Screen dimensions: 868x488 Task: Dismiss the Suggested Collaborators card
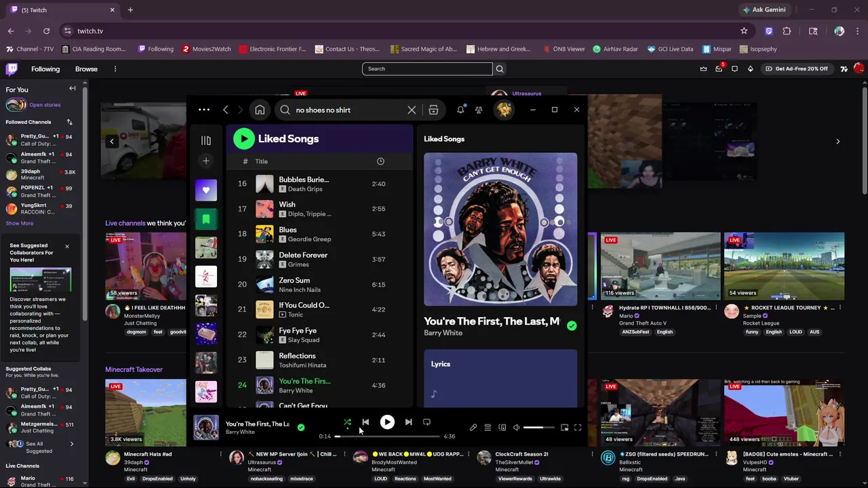click(67, 246)
